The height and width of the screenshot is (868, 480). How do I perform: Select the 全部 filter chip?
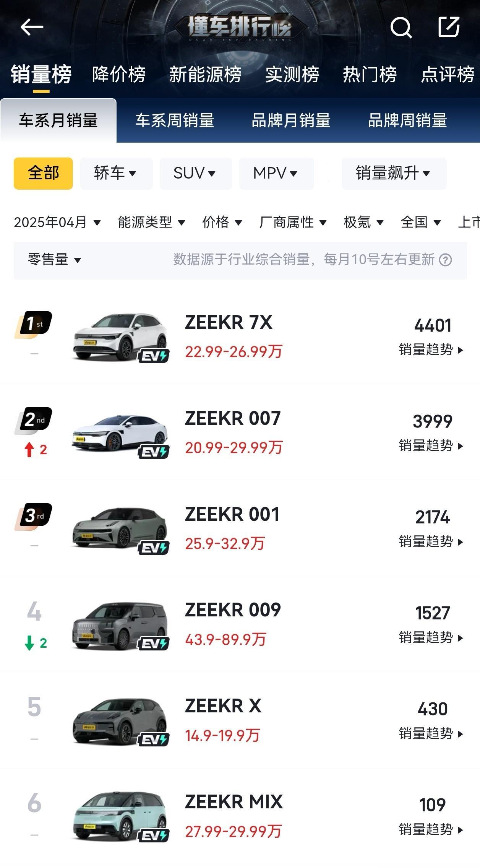[x=43, y=173]
